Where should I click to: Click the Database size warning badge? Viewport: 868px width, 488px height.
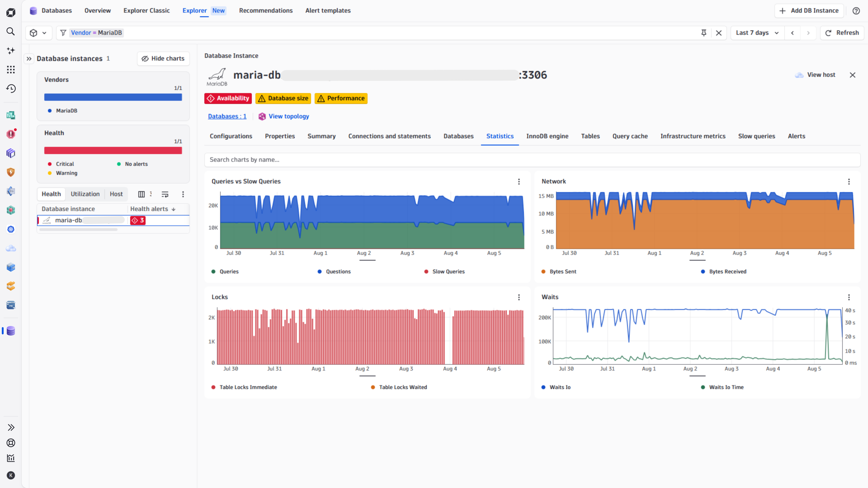(283, 98)
